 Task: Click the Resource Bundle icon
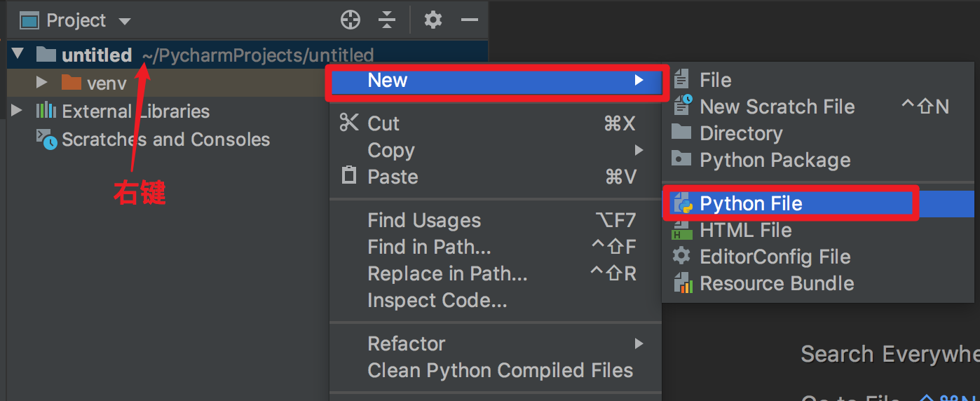pyautogui.click(x=683, y=283)
